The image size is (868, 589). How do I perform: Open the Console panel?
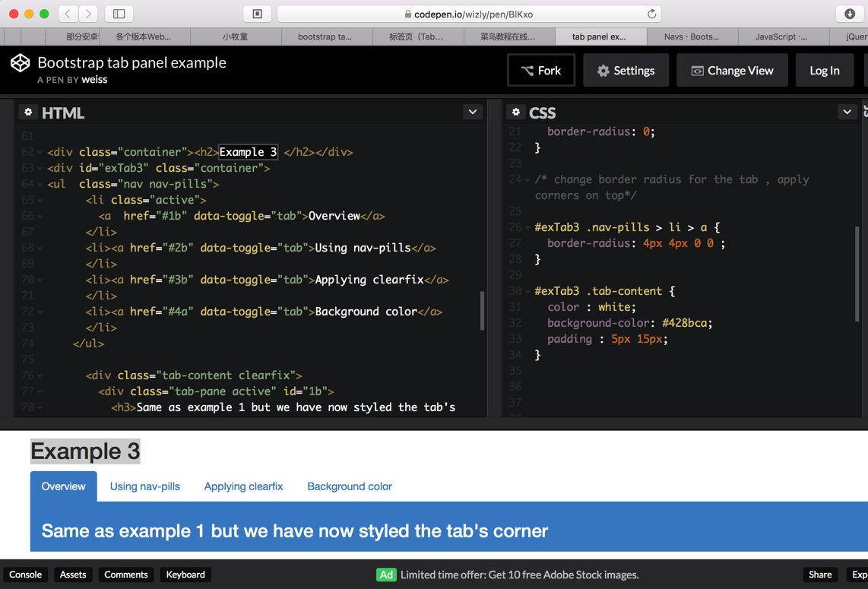[26, 575]
